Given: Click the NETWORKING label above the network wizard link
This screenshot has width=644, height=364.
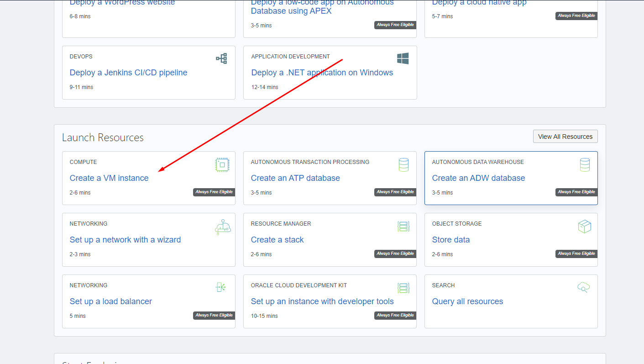Looking at the screenshot, I should tap(89, 224).
